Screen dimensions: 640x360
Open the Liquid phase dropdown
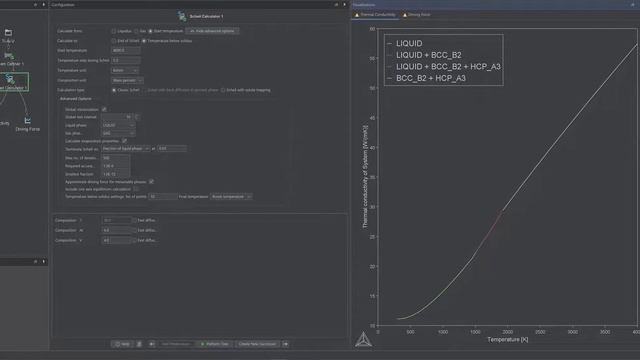[118, 125]
